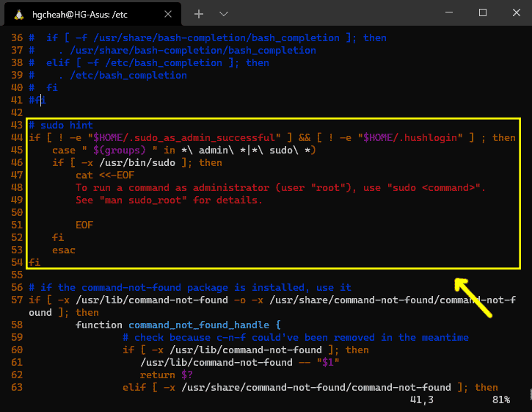Select the hgcheah@HG-Asus: /etc tab

[x=92, y=14]
